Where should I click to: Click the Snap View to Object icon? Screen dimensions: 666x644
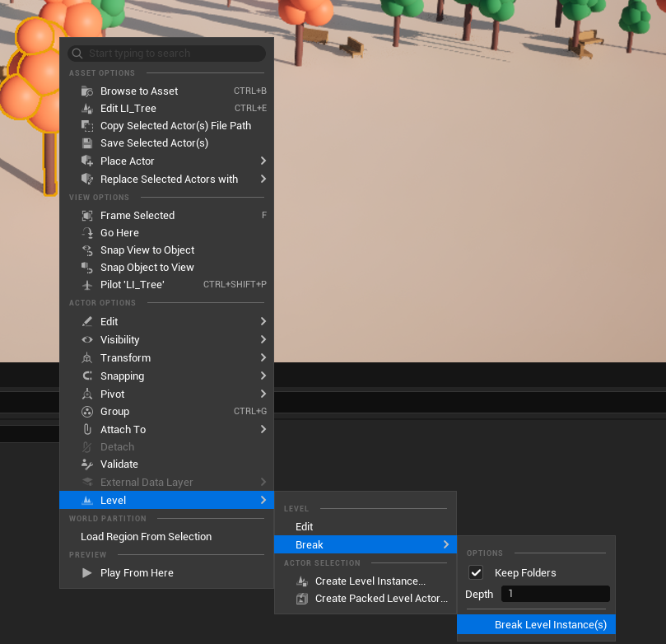[86, 250]
